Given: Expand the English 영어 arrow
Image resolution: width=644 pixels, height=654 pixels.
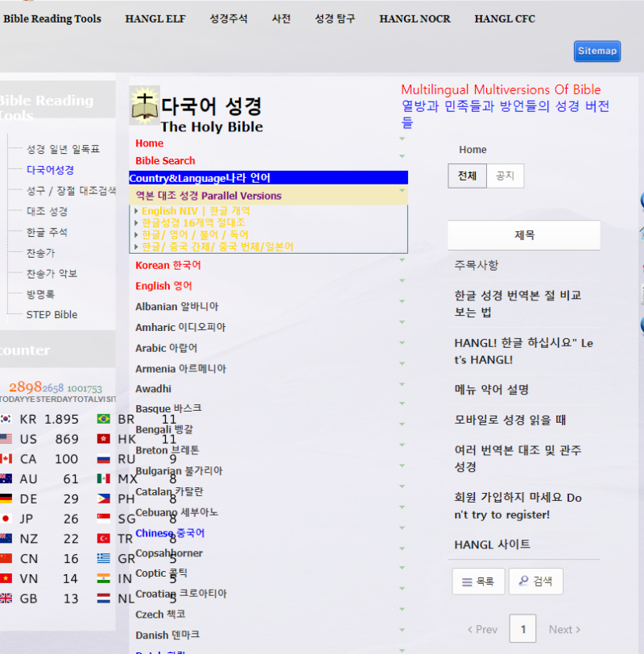Looking at the screenshot, I should (402, 281).
